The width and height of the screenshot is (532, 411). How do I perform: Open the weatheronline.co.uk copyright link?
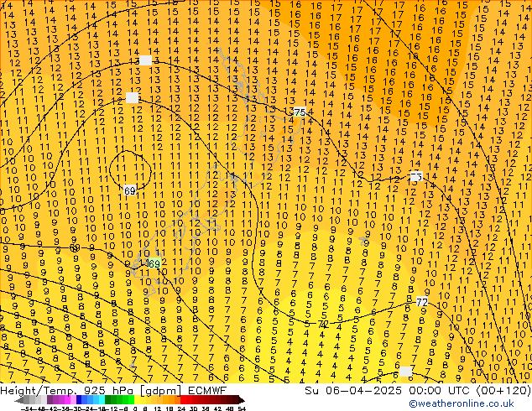[x=461, y=403]
